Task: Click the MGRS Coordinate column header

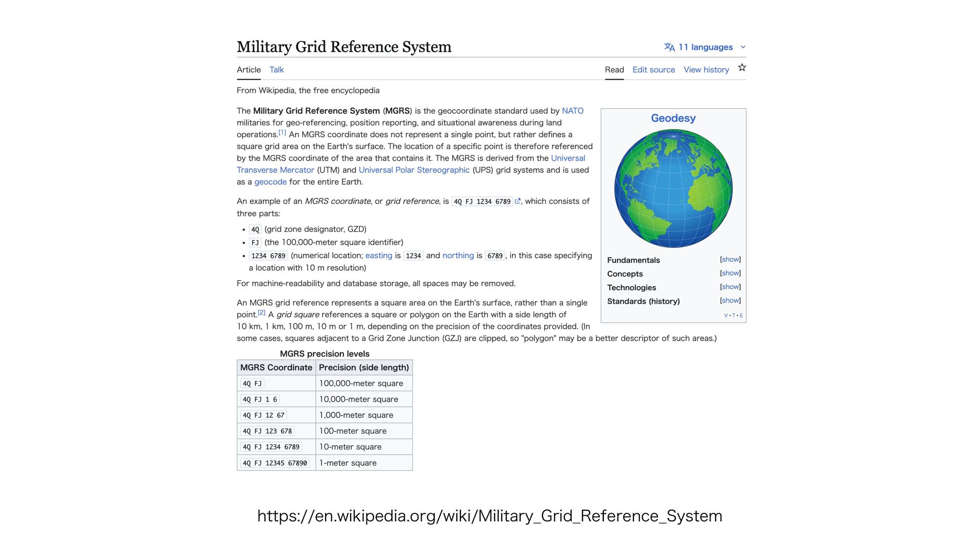Action: click(276, 367)
